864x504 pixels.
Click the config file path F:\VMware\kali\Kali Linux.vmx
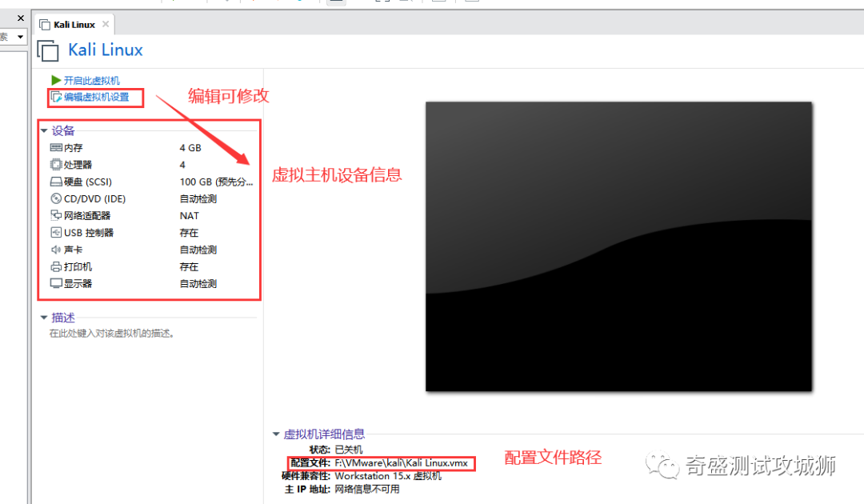401,463
